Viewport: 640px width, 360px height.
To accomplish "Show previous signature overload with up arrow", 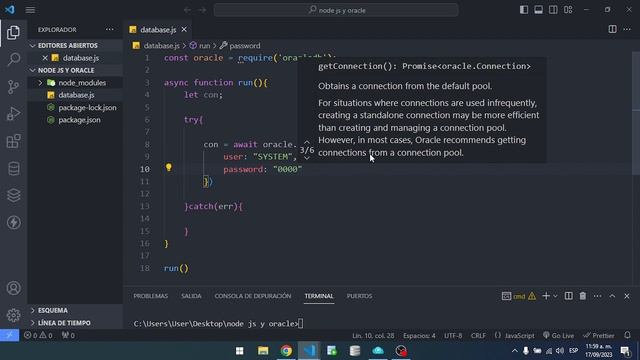I will [x=307, y=142].
